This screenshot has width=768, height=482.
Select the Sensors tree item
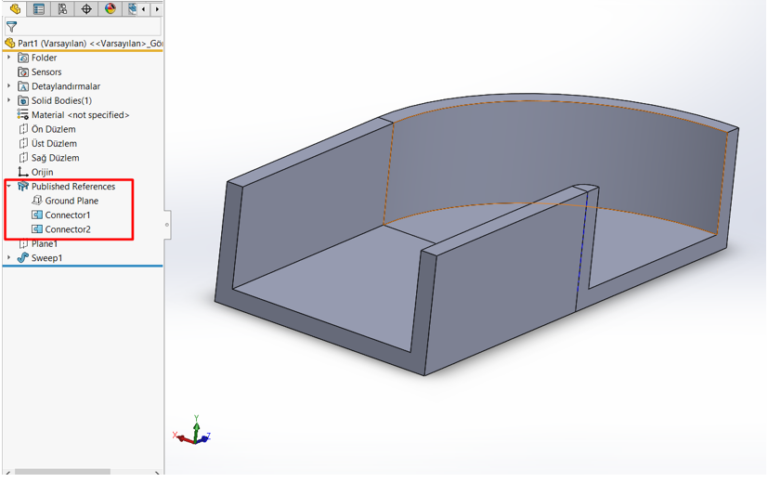pos(45,72)
